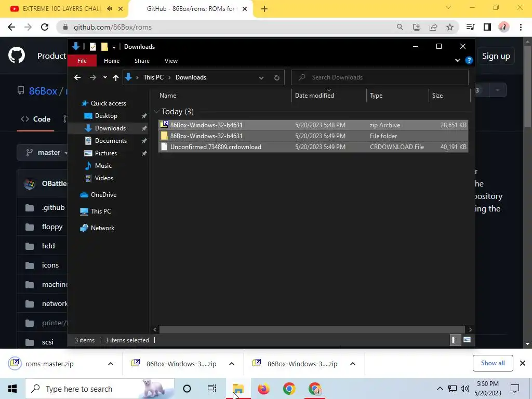The height and width of the screenshot is (399, 532).
Task: Go back in Chrome browser
Action: tap(11, 27)
